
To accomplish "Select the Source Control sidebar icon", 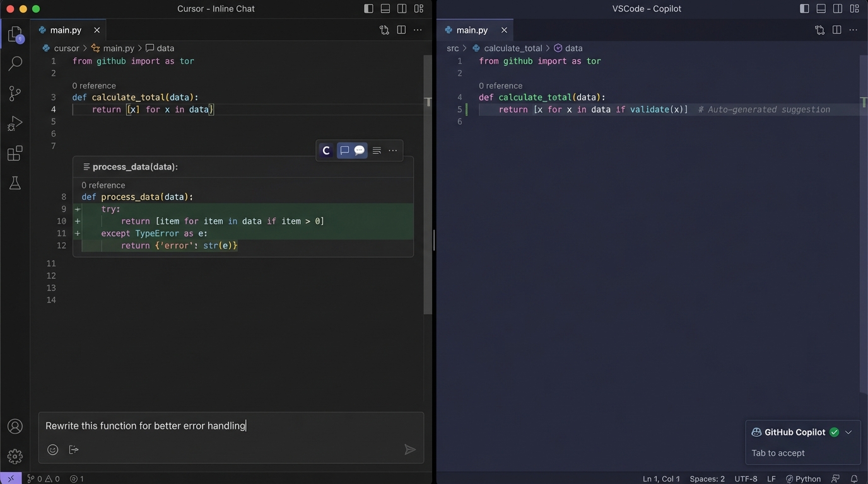I will coord(15,93).
